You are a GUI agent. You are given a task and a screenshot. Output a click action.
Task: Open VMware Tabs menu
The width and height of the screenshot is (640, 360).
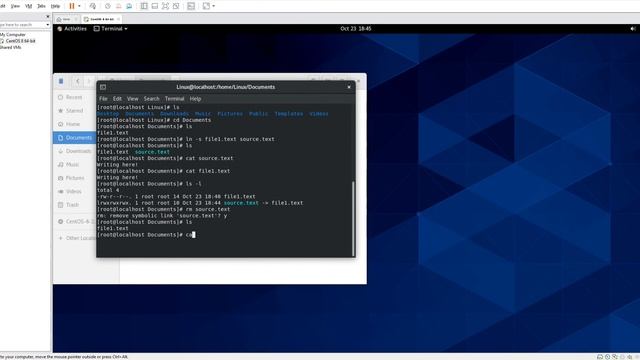pos(41,6)
